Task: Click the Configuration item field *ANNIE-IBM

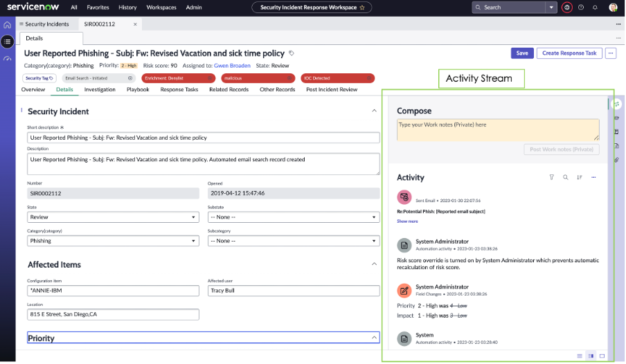Action: 113,291
